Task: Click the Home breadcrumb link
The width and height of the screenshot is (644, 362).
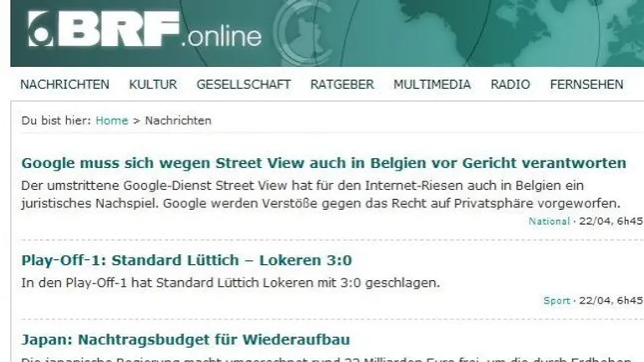Action: tap(112, 120)
